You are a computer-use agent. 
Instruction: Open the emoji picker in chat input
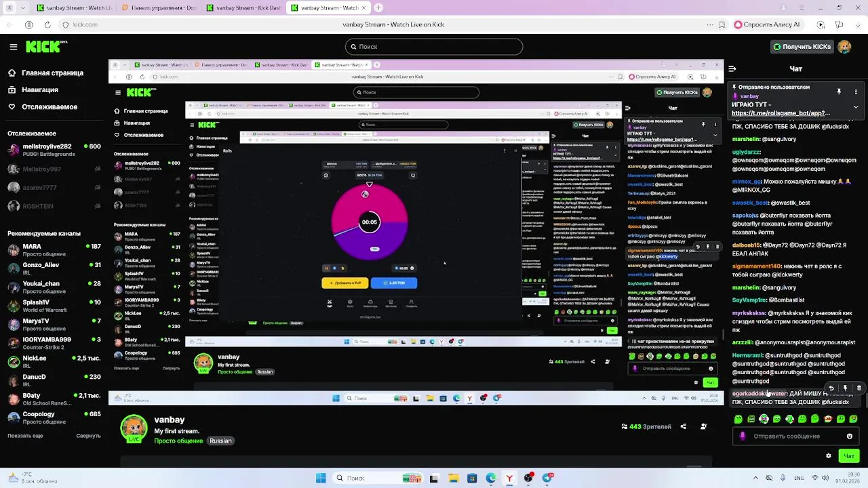click(x=850, y=436)
